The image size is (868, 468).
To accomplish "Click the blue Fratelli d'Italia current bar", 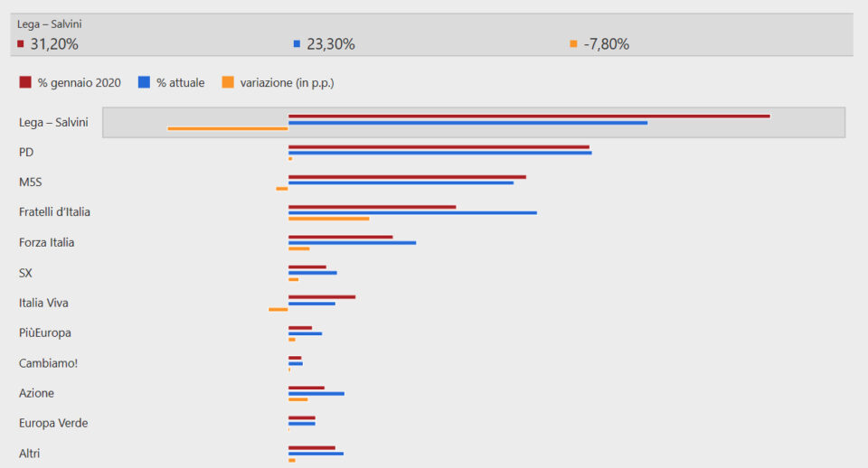I will (x=412, y=213).
